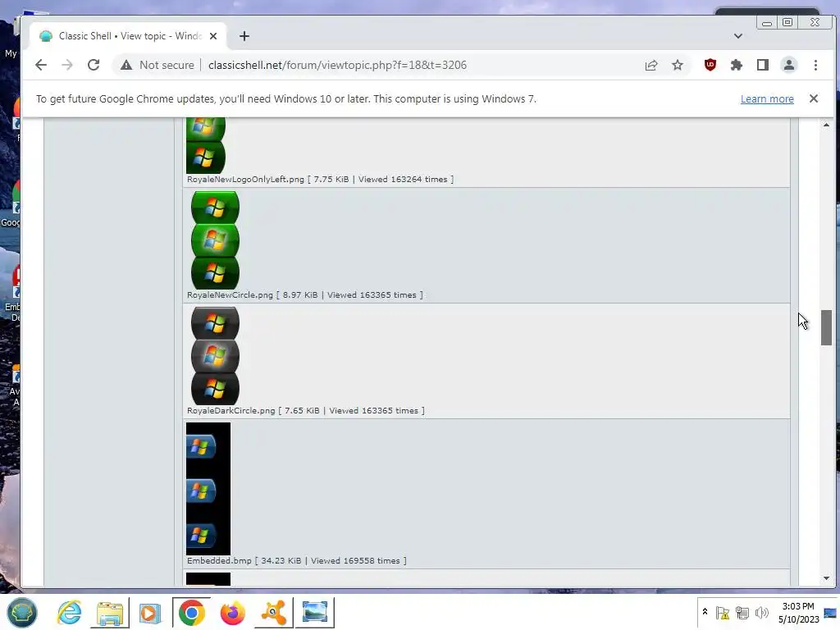Select the Classic Shell View topic tab
840x630 pixels.
129,36
